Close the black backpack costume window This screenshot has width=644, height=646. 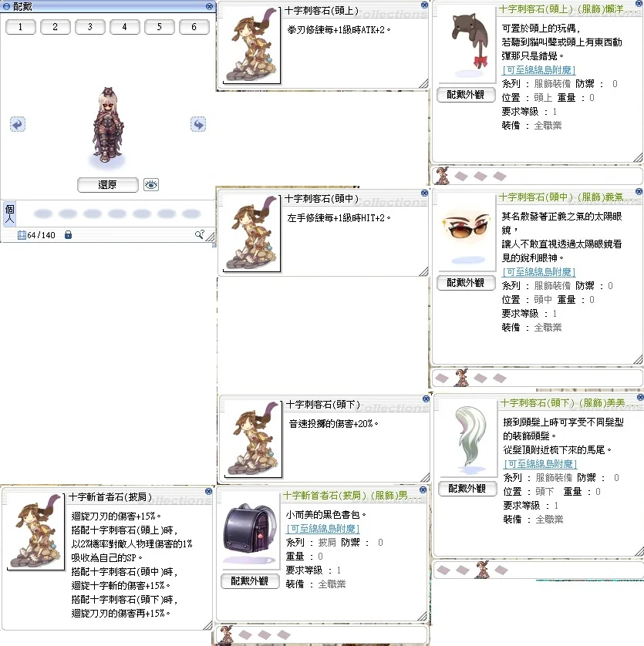pos(423,490)
